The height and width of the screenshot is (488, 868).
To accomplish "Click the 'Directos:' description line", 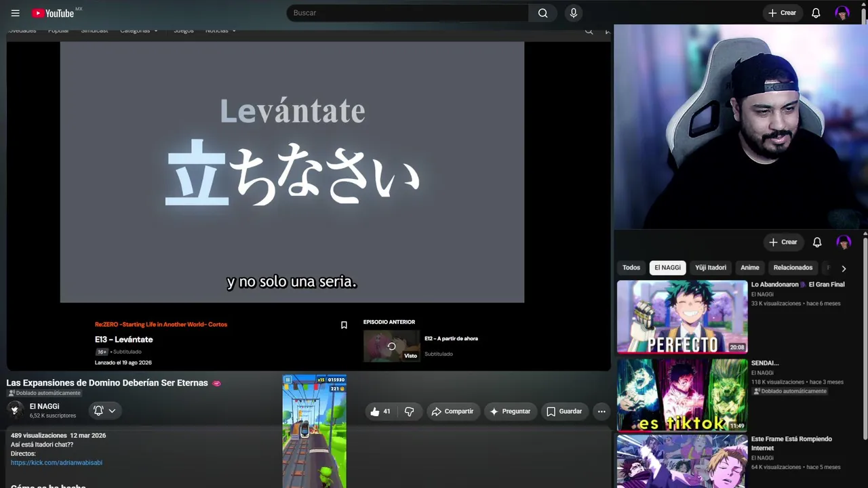I will [23, 454].
